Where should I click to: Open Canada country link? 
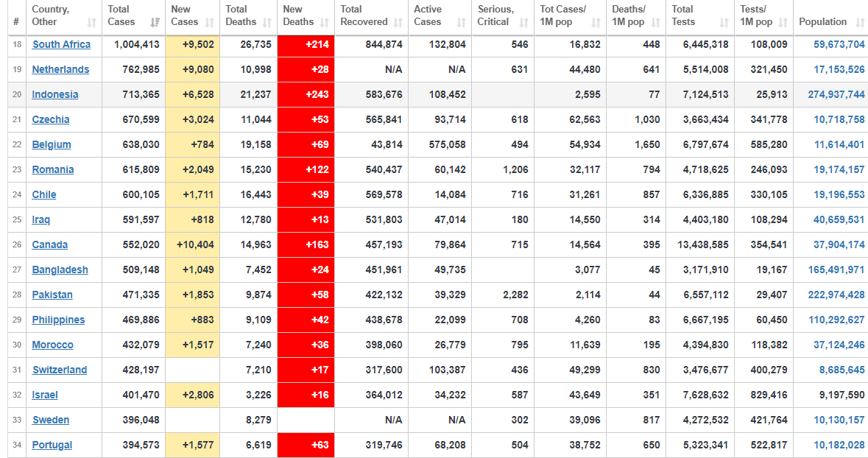pyautogui.click(x=50, y=244)
